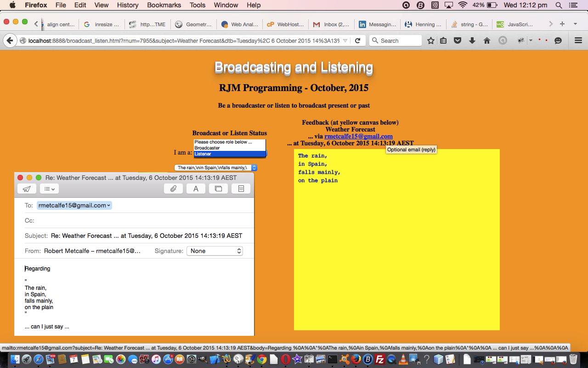Switch to the Inbox Gmail tab
This screenshot has height=368, width=588.
331,24
